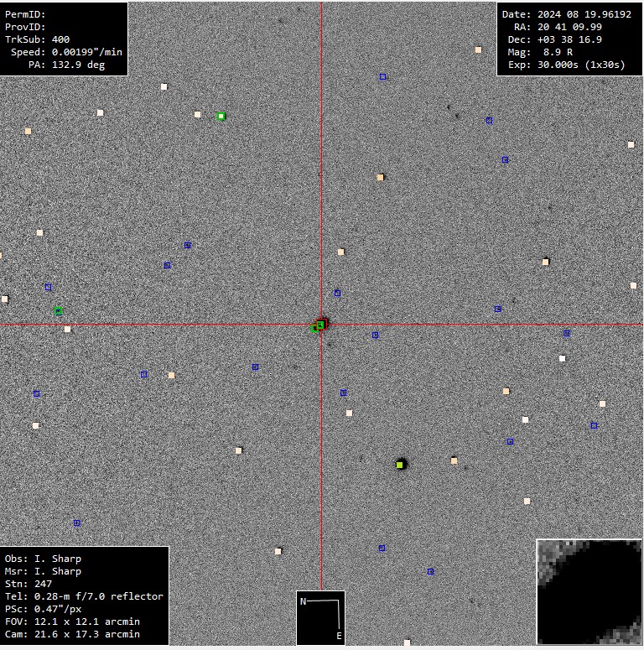Click the N–E compass orientation indicator
Screen dimensions: 644x650
[320, 617]
